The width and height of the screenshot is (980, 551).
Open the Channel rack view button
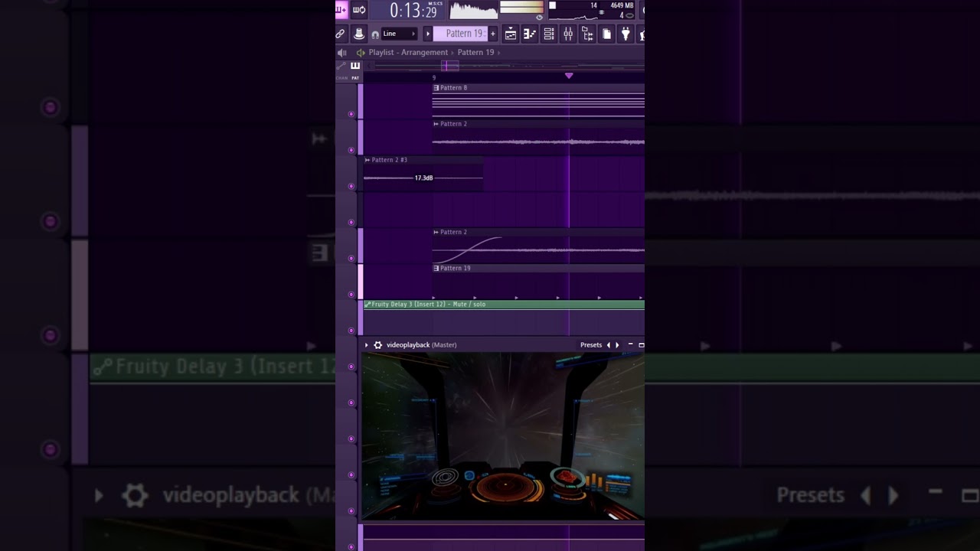[x=549, y=34]
